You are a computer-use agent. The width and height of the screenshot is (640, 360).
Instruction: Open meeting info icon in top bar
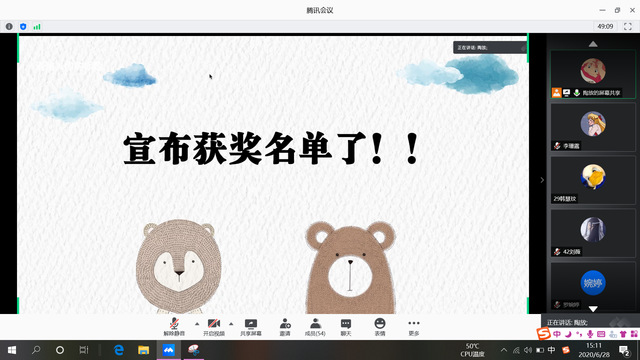pos(9,27)
